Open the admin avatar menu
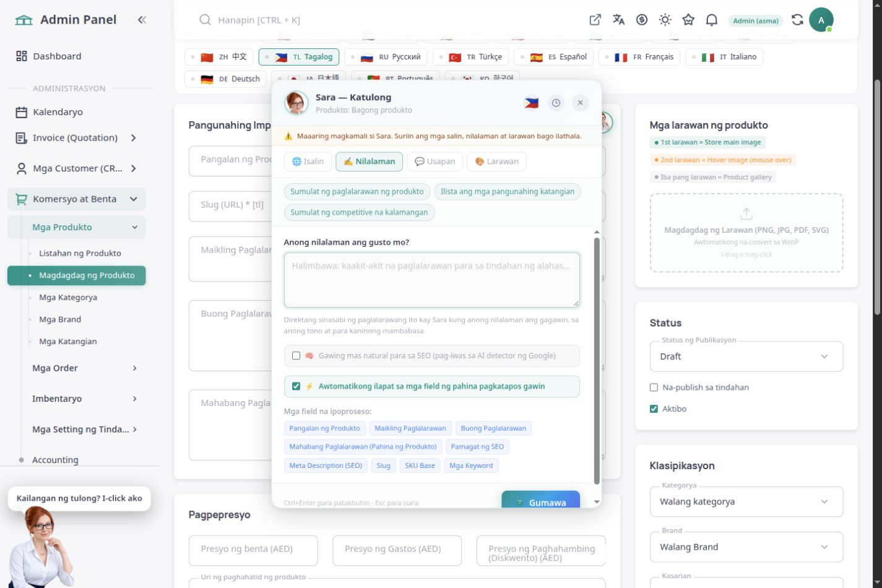This screenshot has width=882, height=588. tap(821, 20)
